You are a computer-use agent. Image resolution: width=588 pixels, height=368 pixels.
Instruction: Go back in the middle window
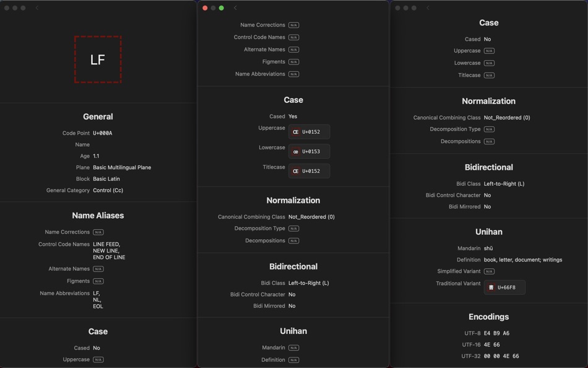click(235, 8)
